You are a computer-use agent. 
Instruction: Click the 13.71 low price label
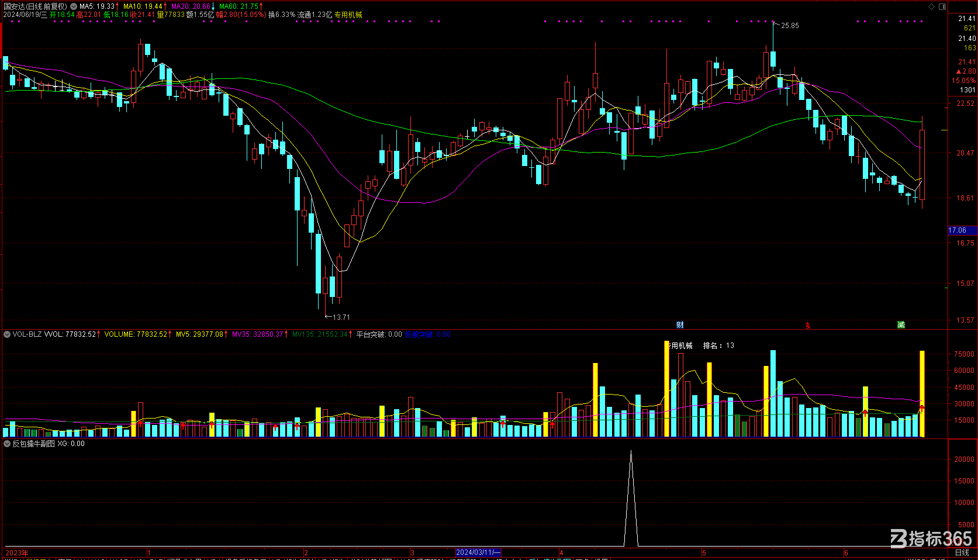(341, 317)
